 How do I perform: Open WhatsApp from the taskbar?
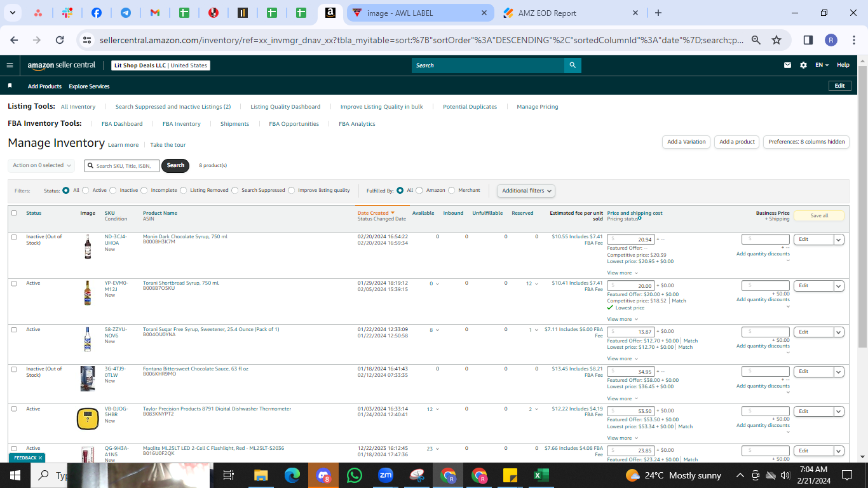[x=355, y=475]
